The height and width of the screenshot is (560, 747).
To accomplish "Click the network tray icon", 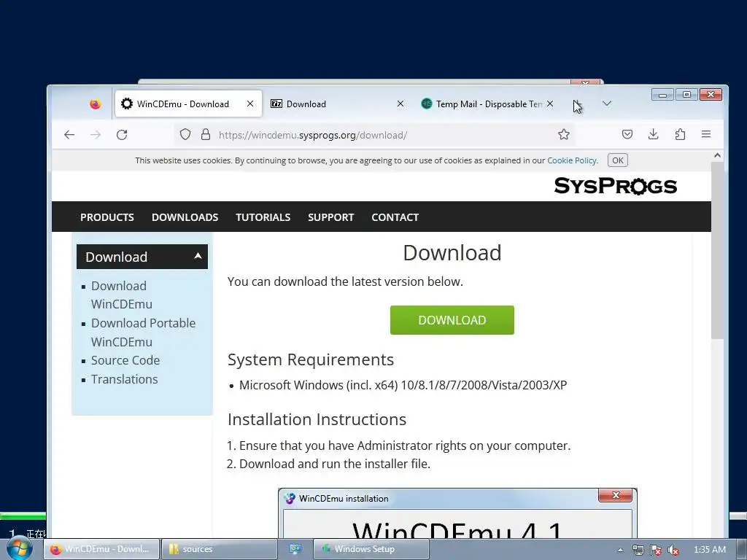I will (x=638, y=550).
